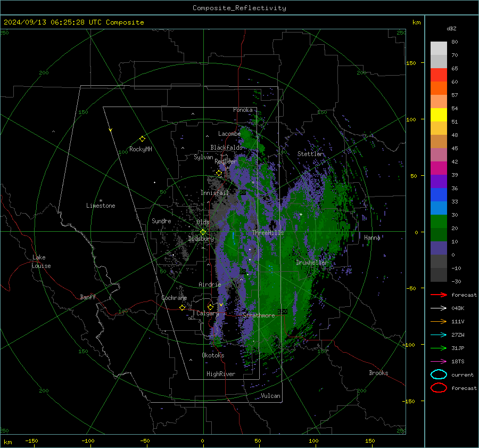Viewport: 479px width, 448px height.
Task: Click the cyan 'current' oval legend icon
Action: point(439,374)
